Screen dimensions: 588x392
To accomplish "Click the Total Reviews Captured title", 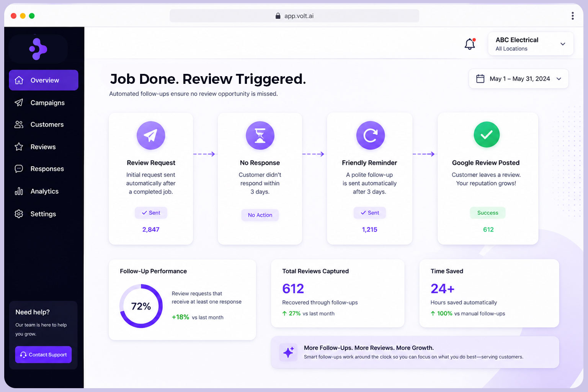I will pos(315,271).
